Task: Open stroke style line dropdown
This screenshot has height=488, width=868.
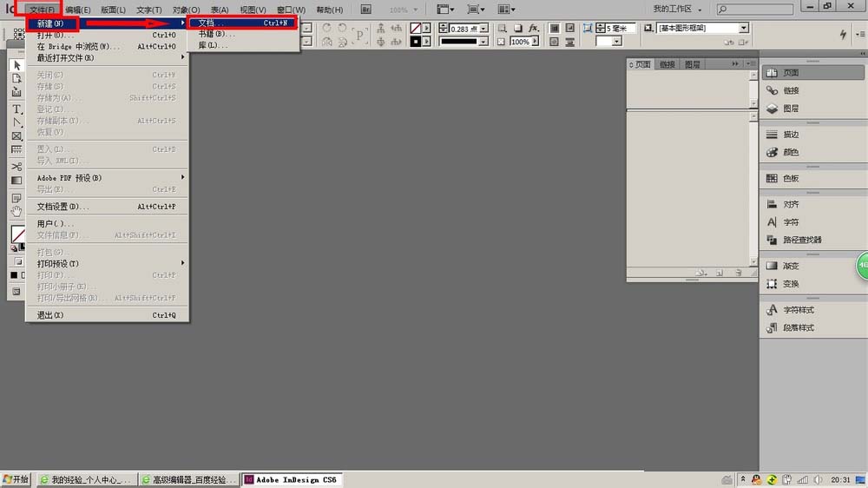Action: (483, 42)
